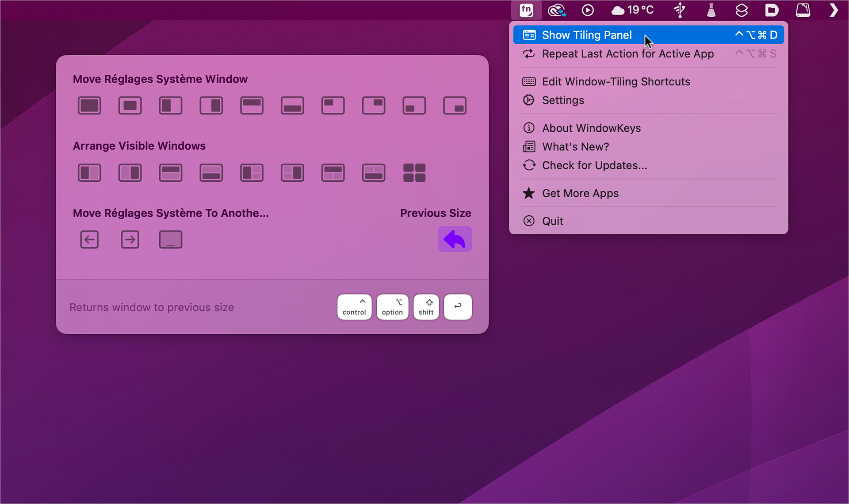Viewport: 849px width, 504px height.
Task: Tile window to left half
Action: click(x=171, y=106)
